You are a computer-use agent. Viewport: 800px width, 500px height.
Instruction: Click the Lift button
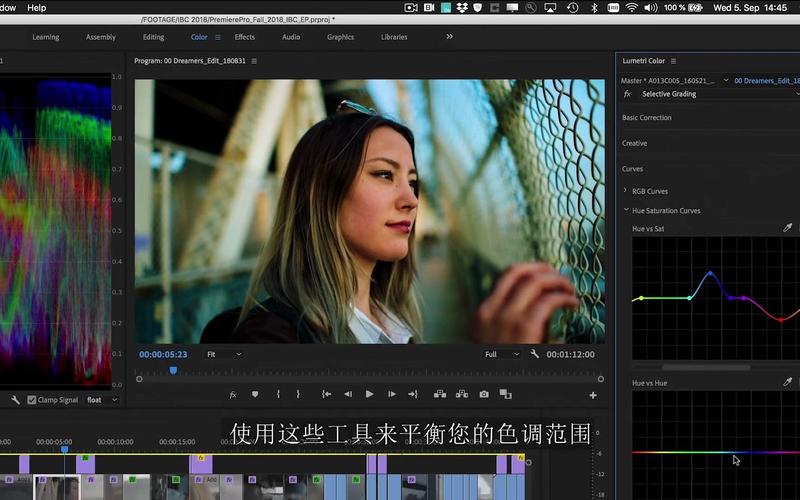tap(440, 394)
